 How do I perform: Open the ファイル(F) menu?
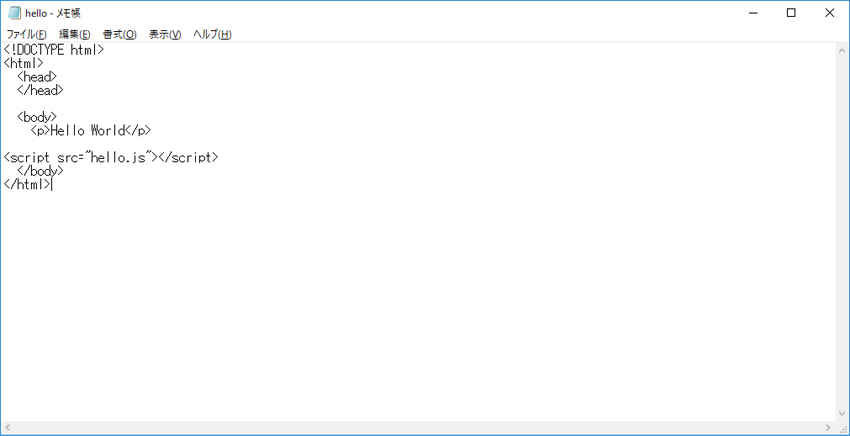pyautogui.click(x=26, y=34)
